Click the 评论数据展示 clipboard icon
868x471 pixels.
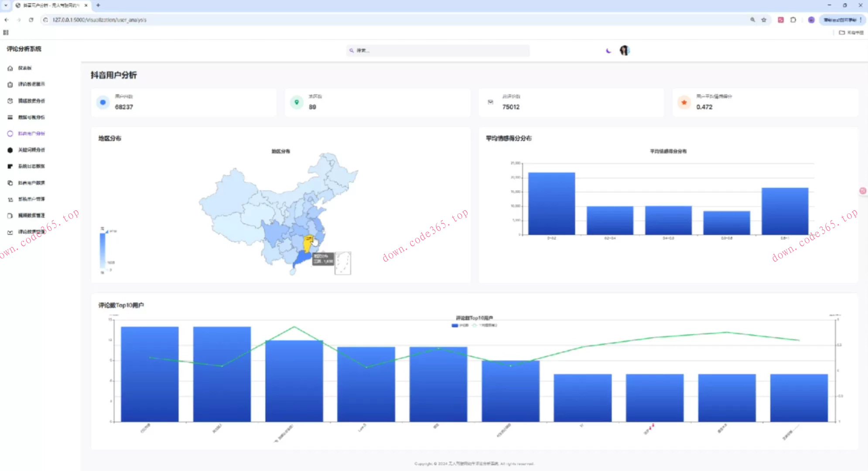tap(10, 85)
